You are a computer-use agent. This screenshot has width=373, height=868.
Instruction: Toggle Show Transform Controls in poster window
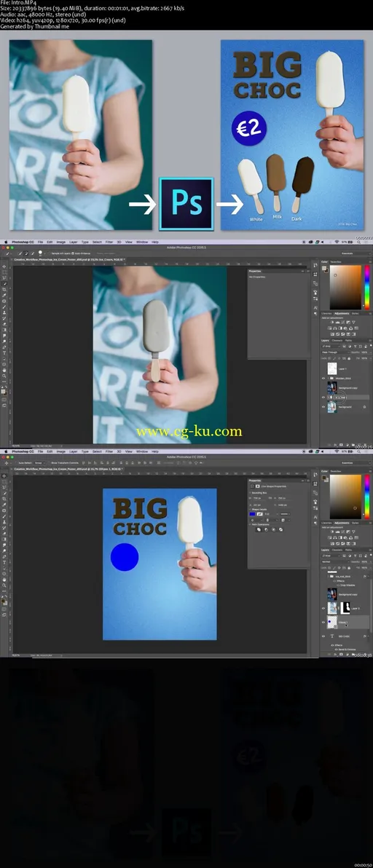tap(50, 463)
